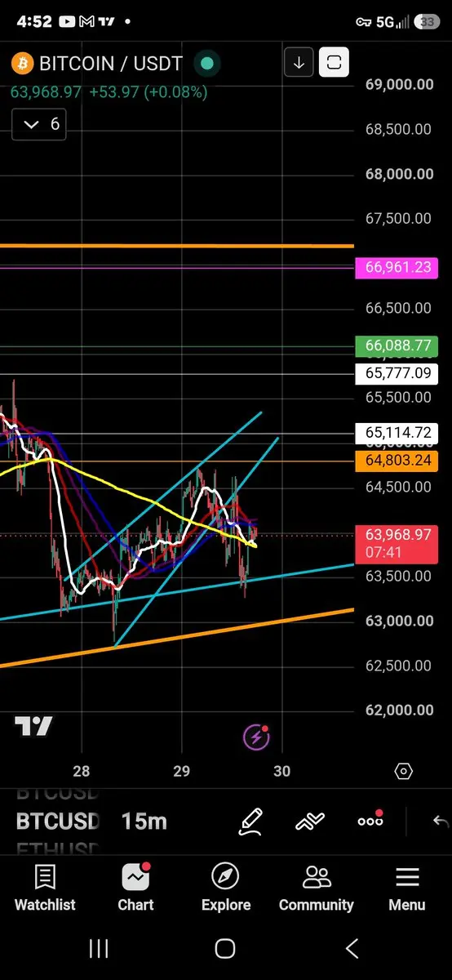452x980 pixels.
Task: Open the Menu tab
Action: tap(406, 889)
